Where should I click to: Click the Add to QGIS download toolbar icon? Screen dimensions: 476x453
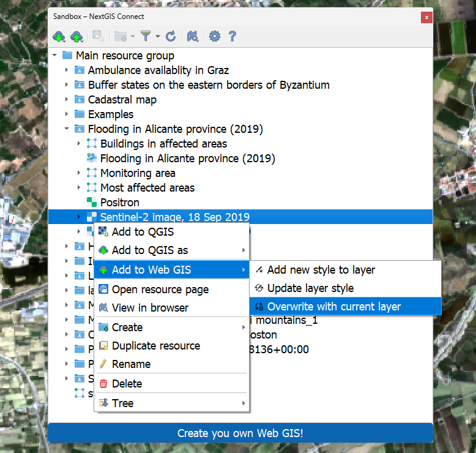[59, 37]
